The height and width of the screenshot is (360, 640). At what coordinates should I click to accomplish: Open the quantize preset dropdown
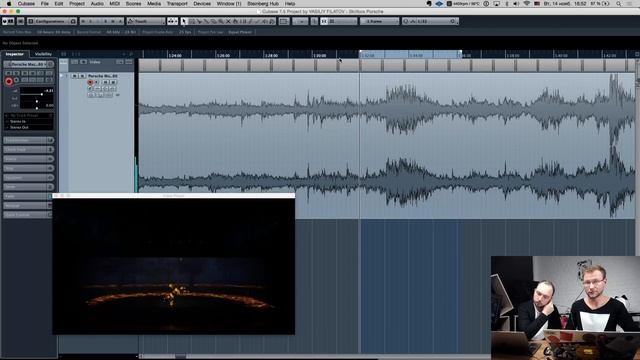coord(430,21)
